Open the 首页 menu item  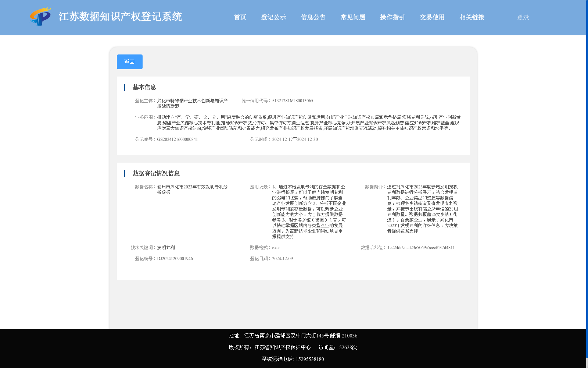click(x=240, y=17)
